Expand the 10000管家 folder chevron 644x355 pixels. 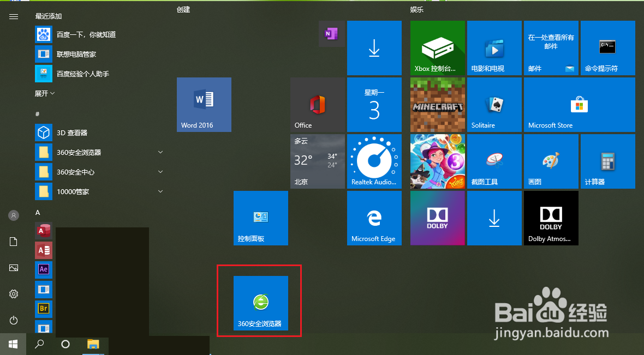(160, 191)
